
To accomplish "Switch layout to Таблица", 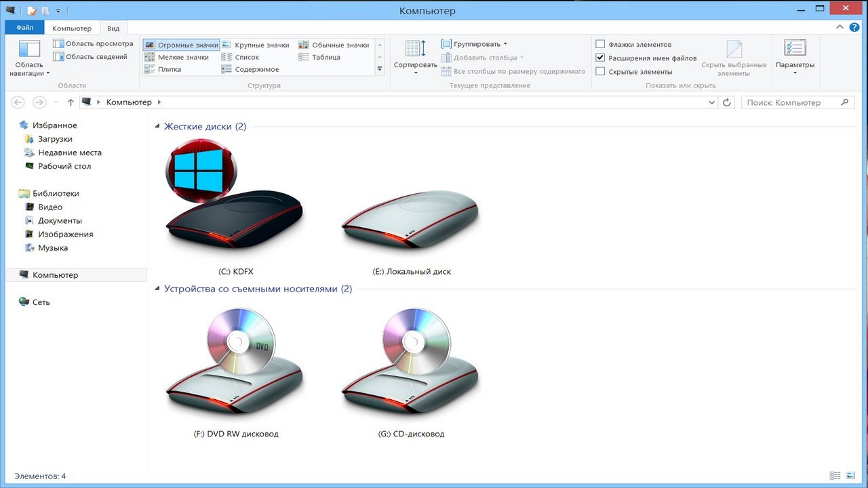I will pyautogui.click(x=319, y=57).
